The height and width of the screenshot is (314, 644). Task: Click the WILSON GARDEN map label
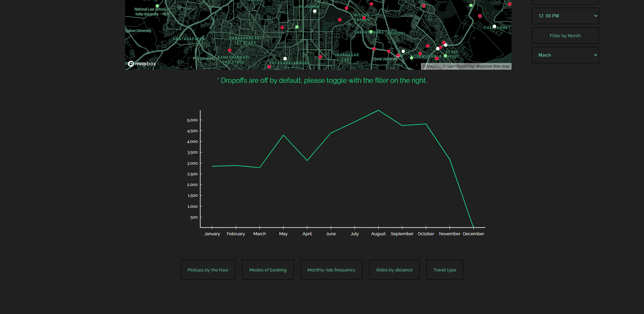pos(362,18)
